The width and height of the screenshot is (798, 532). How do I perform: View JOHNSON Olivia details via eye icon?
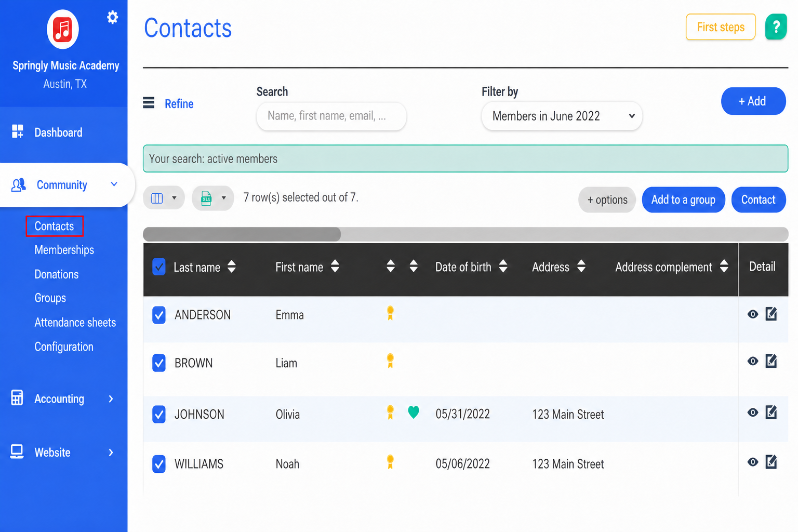pyautogui.click(x=752, y=413)
